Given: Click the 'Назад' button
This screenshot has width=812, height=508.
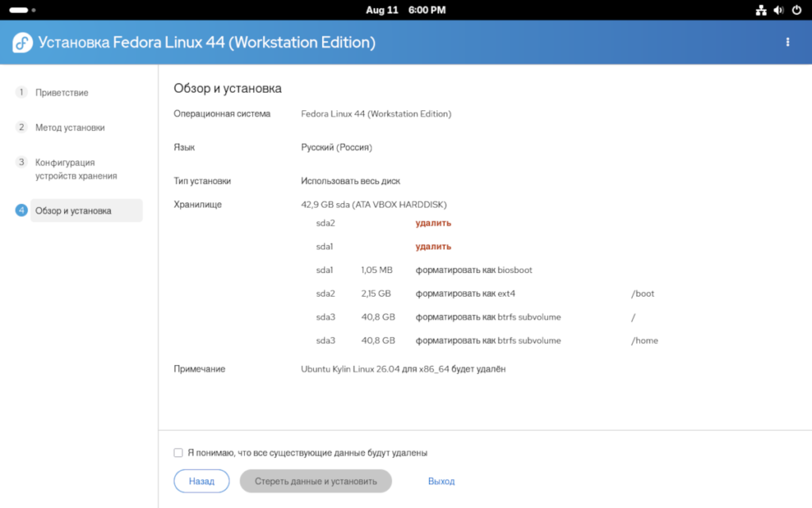Looking at the screenshot, I should pos(201,481).
